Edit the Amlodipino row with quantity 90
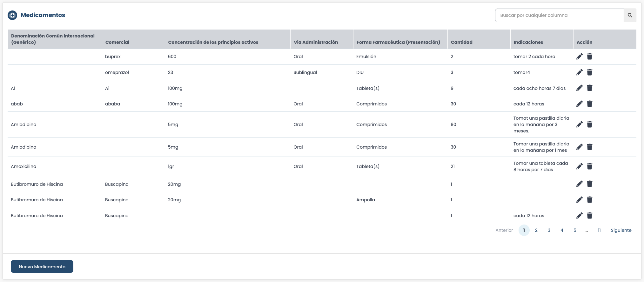 580,124
